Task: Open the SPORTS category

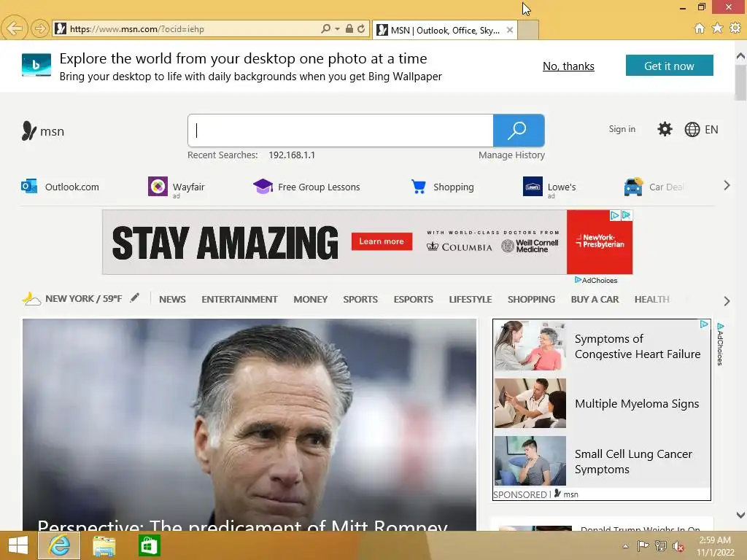Action: pos(360,299)
